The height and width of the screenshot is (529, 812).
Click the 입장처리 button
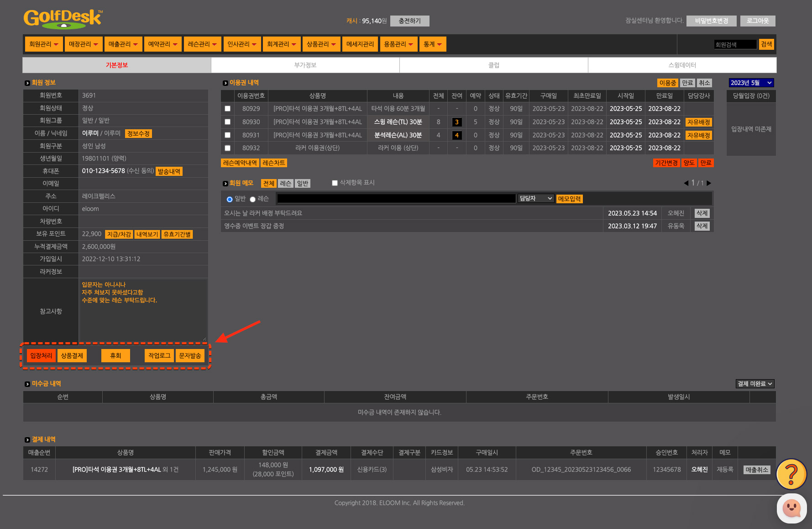coord(41,355)
